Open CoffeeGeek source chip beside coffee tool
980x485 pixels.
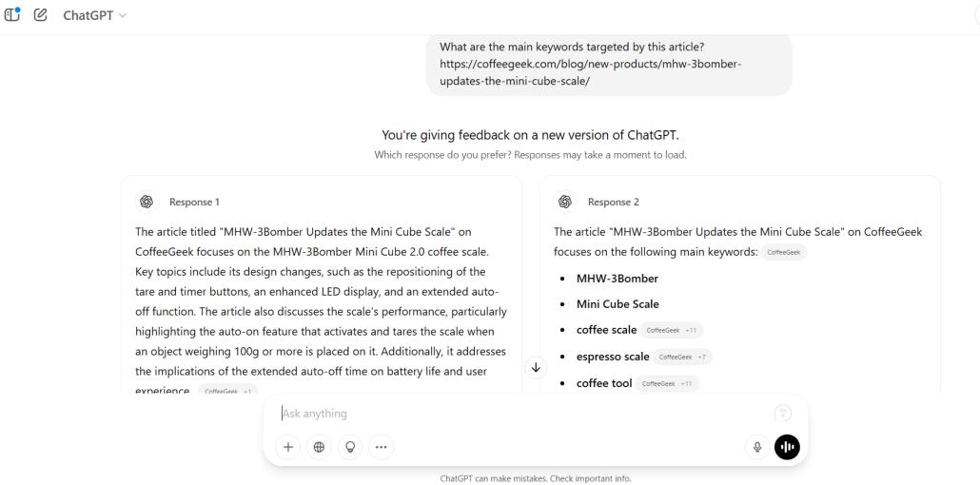(x=667, y=384)
